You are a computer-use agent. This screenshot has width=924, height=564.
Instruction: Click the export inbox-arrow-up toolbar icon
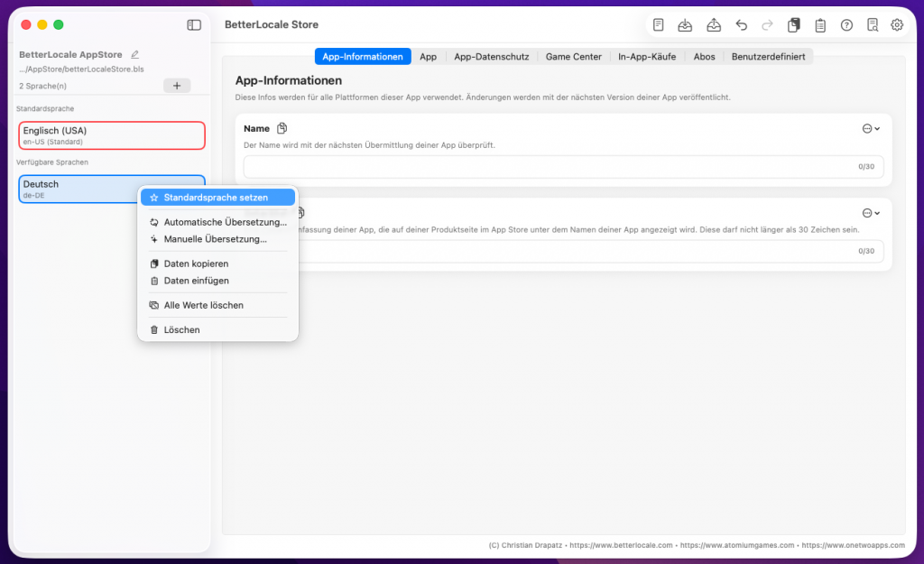pyautogui.click(x=713, y=25)
